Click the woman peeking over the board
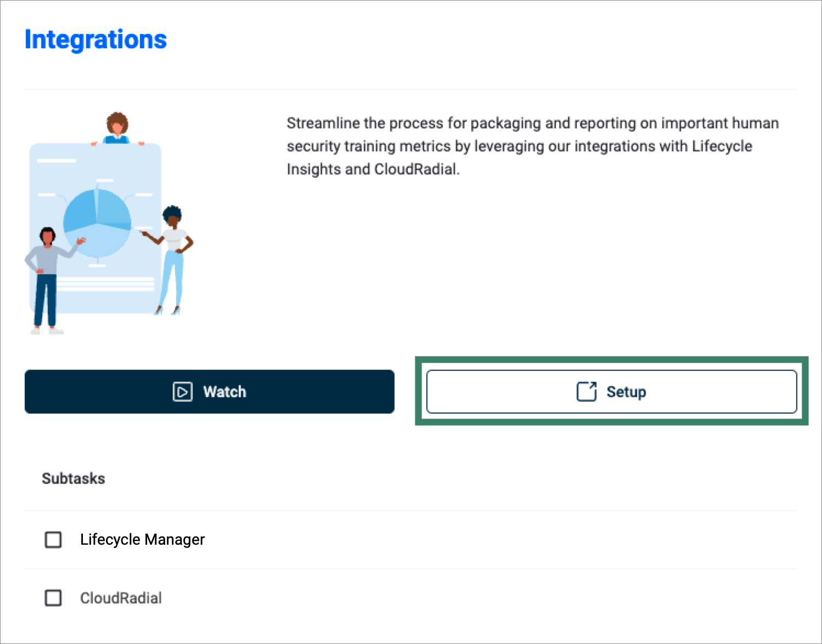 [117, 128]
